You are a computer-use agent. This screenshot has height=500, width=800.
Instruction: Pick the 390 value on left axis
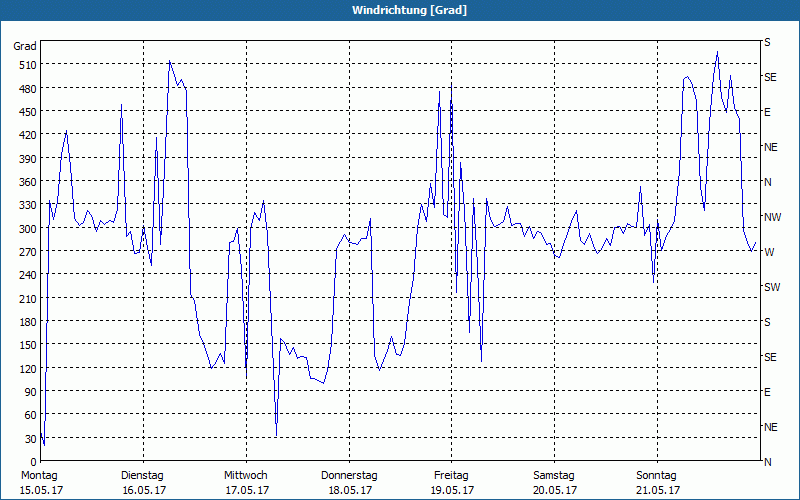coord(28,159)
